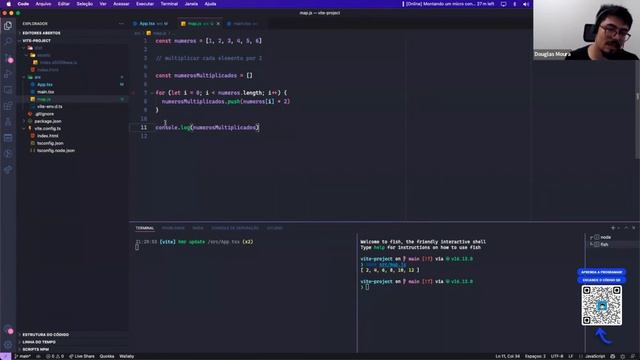This screenshot has height=360, width=640.
Task: Fold the for loop on line 7
Action: 151,93
